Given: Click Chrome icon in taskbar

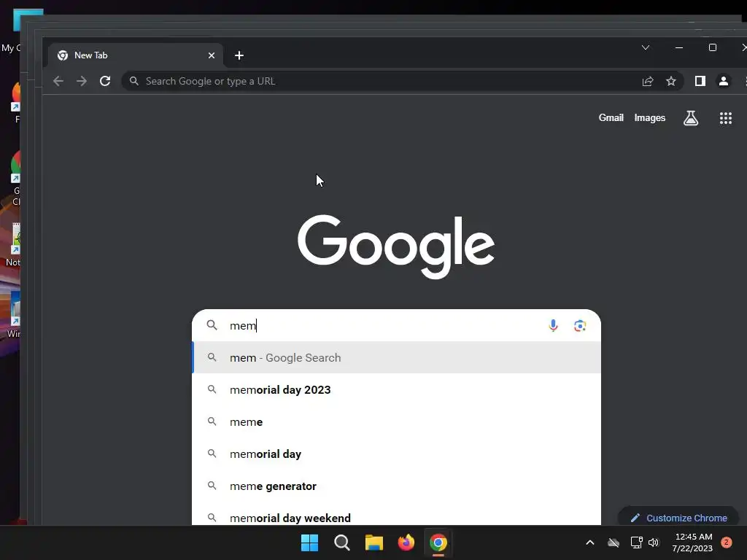Looking at the screenshot, I should click(x=438, y=542).
